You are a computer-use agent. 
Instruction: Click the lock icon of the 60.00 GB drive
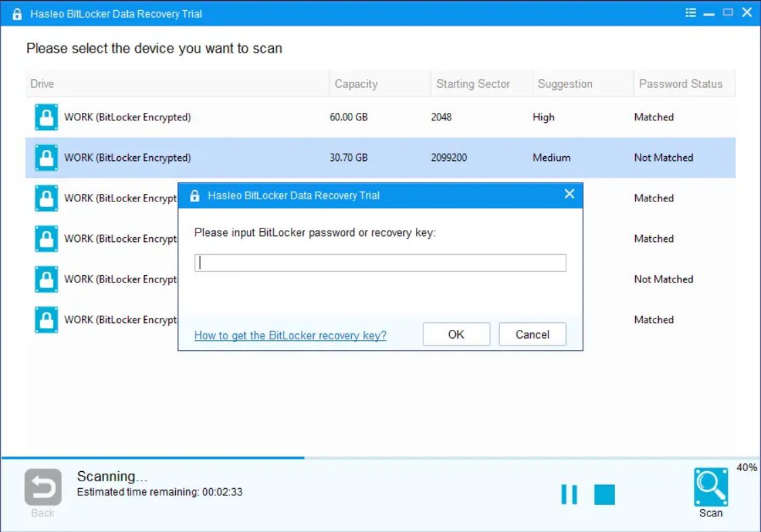pos(46,117)
